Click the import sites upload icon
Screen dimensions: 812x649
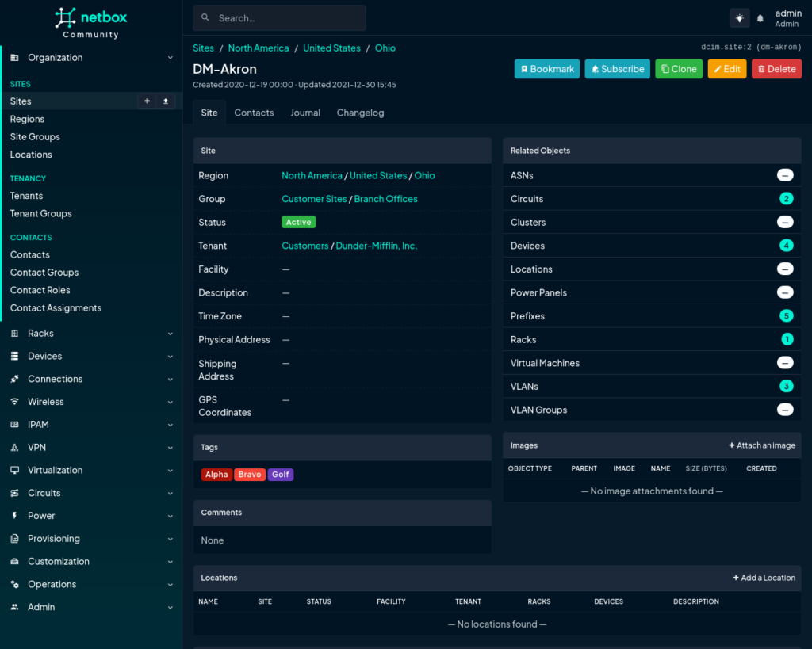(166, 101)
